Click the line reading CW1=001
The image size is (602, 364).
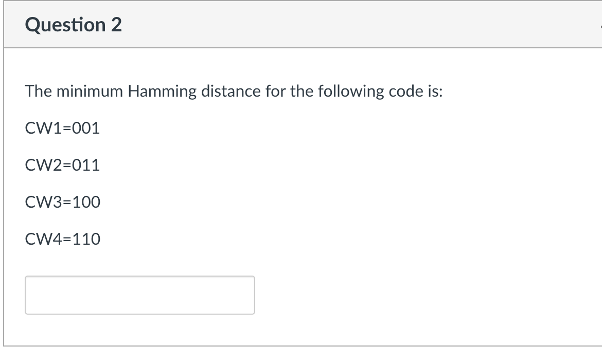[63, 129]
